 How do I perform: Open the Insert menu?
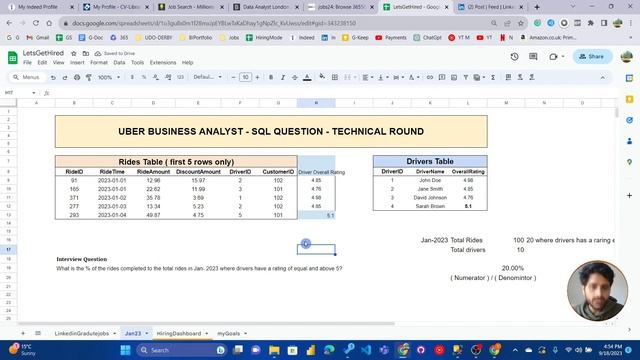pyautogui.click(x=77, y=62)
